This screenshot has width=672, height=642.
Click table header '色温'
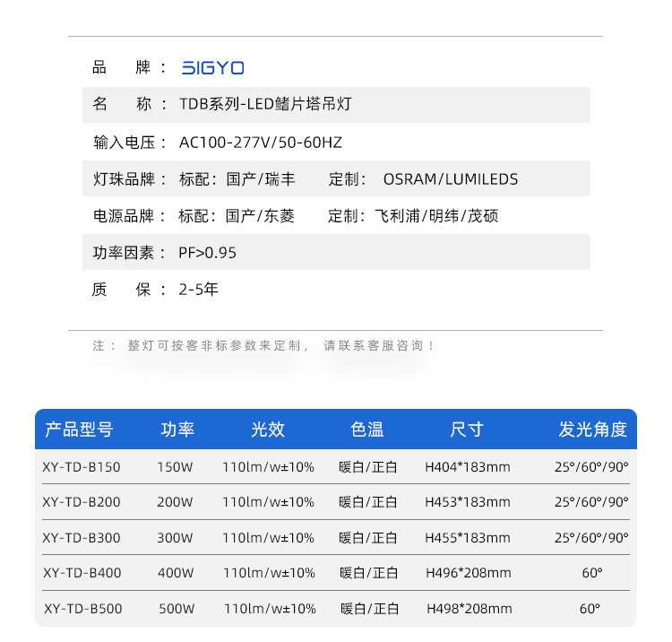367,429
